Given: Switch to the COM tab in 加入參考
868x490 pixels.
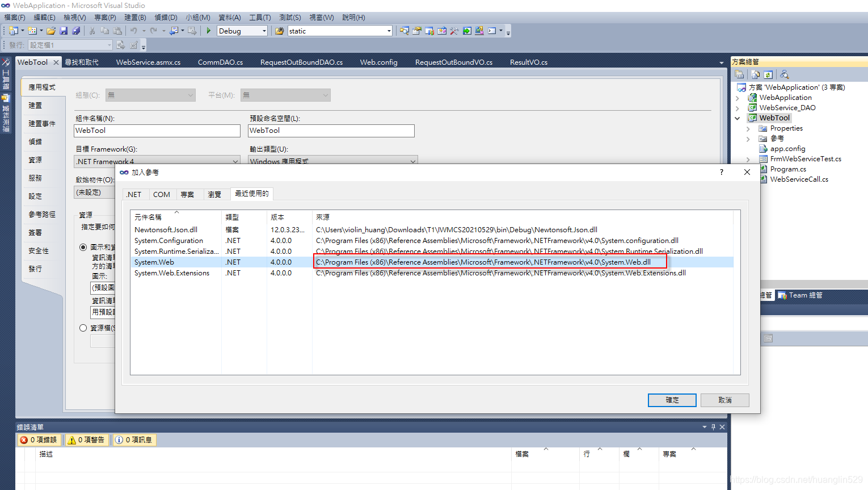Looking at the screenshot, I should [x=162, y=194].
